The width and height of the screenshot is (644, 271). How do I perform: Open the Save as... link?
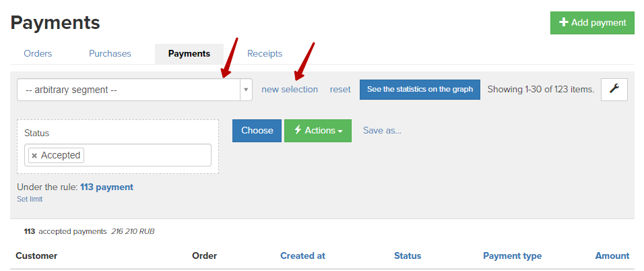coord(382,130)
